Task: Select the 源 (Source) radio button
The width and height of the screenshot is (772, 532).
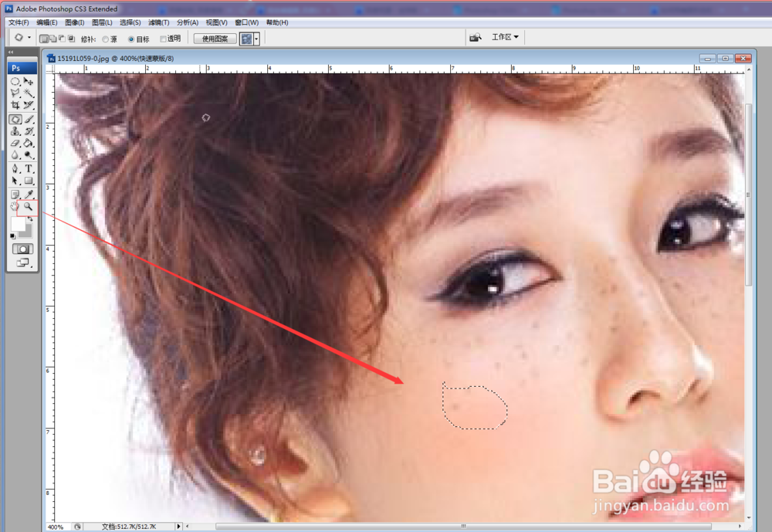Action: click(107, 38)
